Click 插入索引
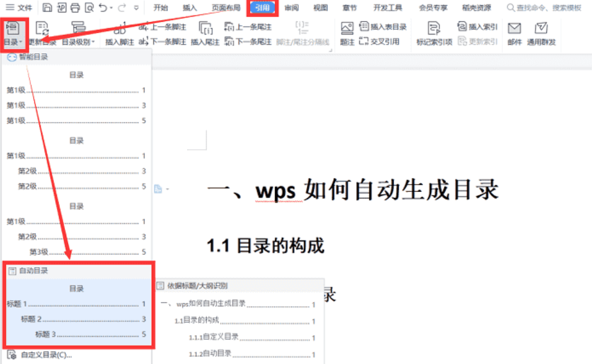Screen dimensions: 592x364 477,26
